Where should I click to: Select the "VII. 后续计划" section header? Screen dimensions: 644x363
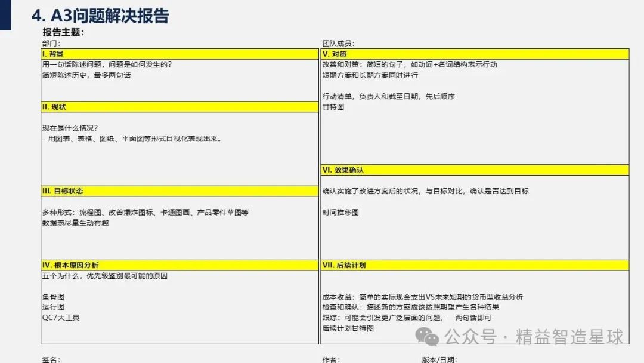[475, 265]
